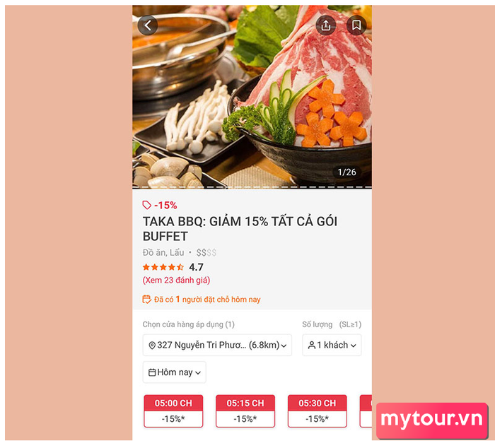Click the orange booking calendar icon
The width and height of the screenshot is (495, 448).
(147, 299)
